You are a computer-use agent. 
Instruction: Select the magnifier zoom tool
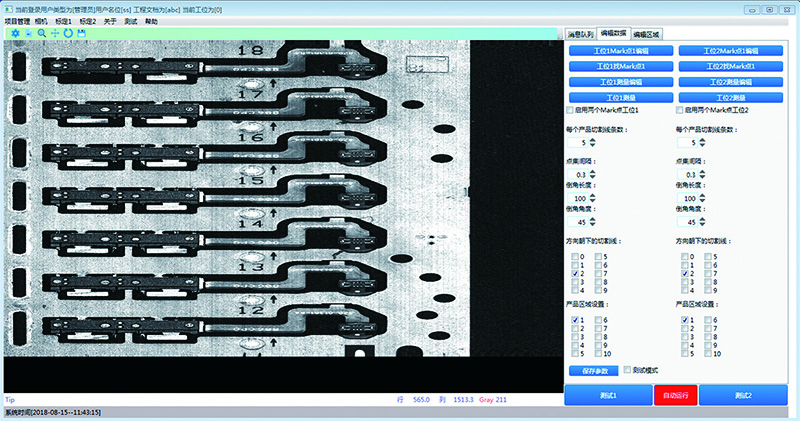(41, 33)
